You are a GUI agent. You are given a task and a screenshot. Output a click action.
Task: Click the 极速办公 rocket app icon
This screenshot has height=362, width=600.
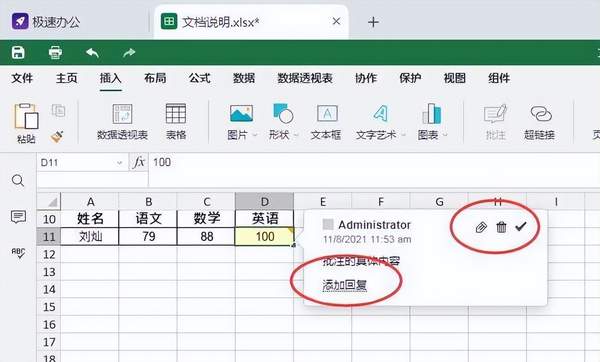pos(20,21)
